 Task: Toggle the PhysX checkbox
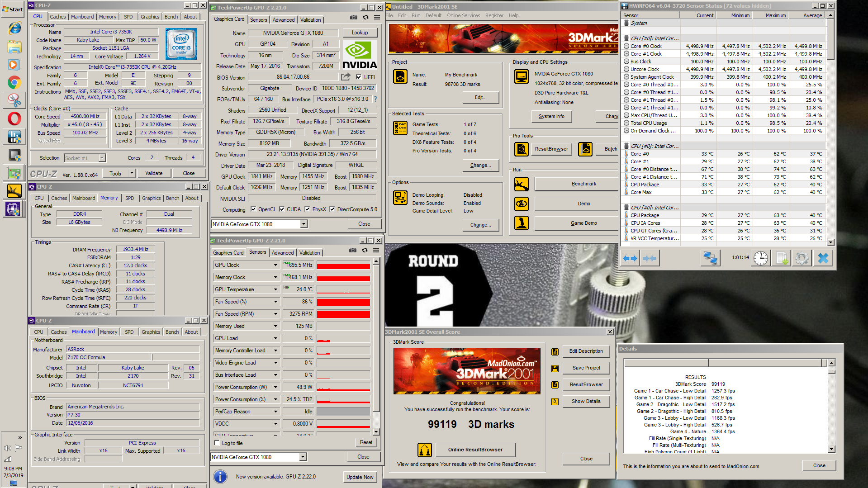(x=307, y=209)
